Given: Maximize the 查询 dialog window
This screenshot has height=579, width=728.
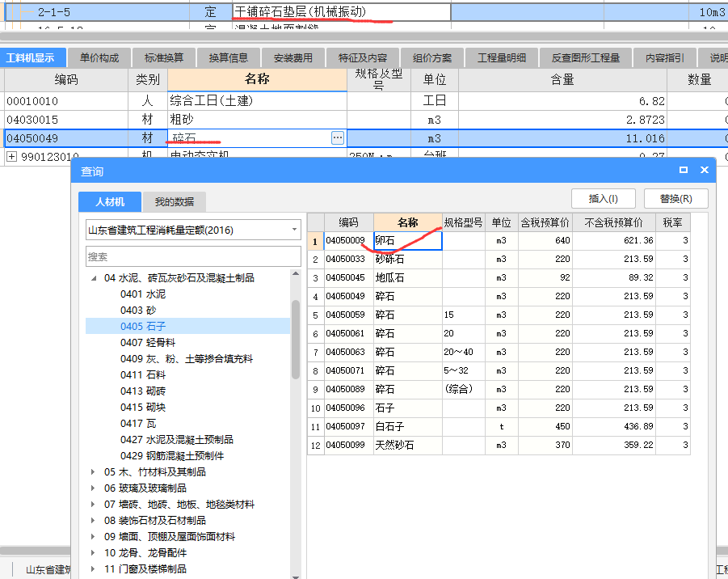Looking at the screenshot, I should pyautogui.click(x=684, y=170).
